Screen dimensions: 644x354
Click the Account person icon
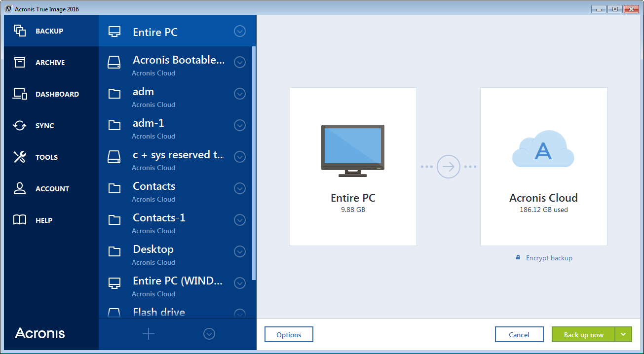pos(20,189)
